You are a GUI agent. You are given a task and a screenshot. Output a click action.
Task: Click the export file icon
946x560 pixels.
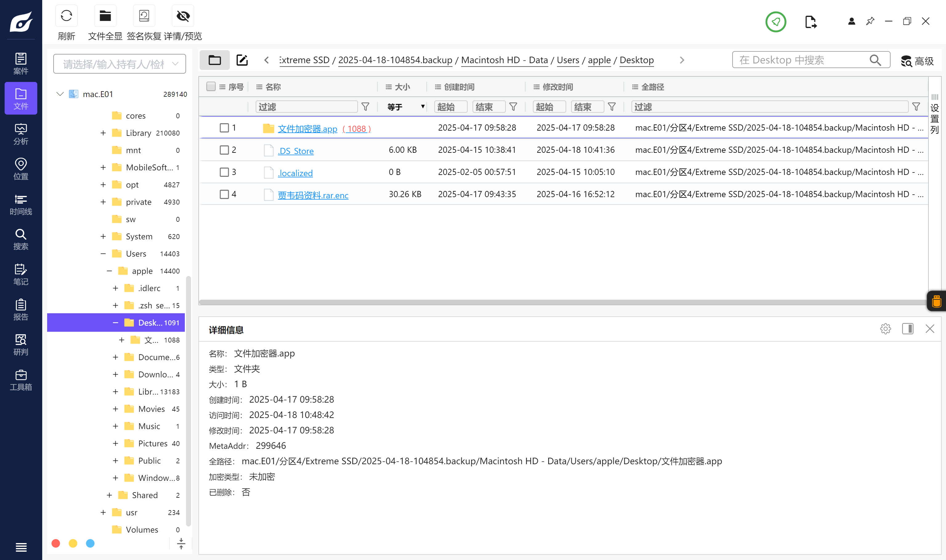[x=810, y=22]
